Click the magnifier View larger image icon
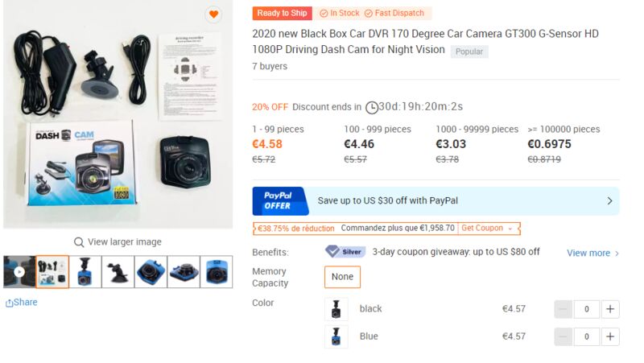Image resolution: width=644 pixels, height=363 pixels. coord(79,242)
